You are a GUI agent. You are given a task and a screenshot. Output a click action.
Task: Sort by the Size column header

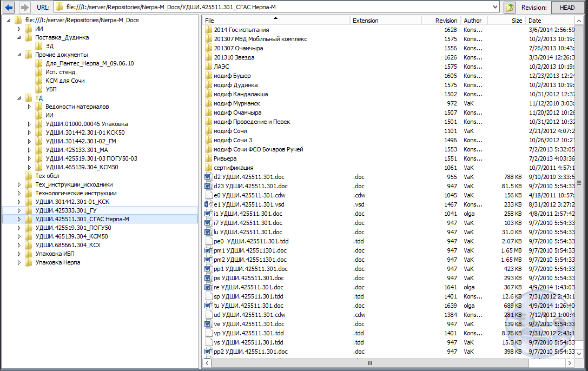[506, 21]
